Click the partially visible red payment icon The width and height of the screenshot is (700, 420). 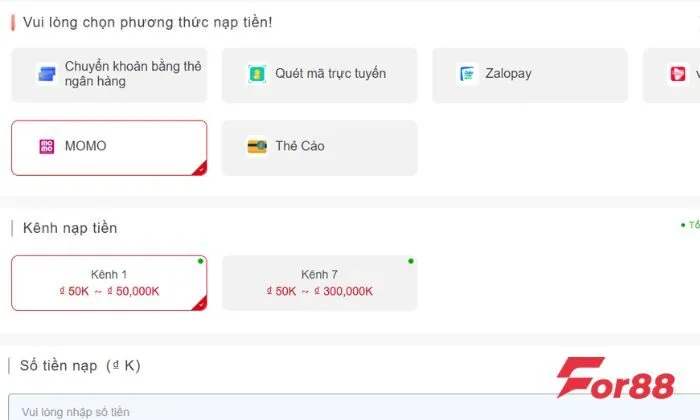(x=677, y=74)
